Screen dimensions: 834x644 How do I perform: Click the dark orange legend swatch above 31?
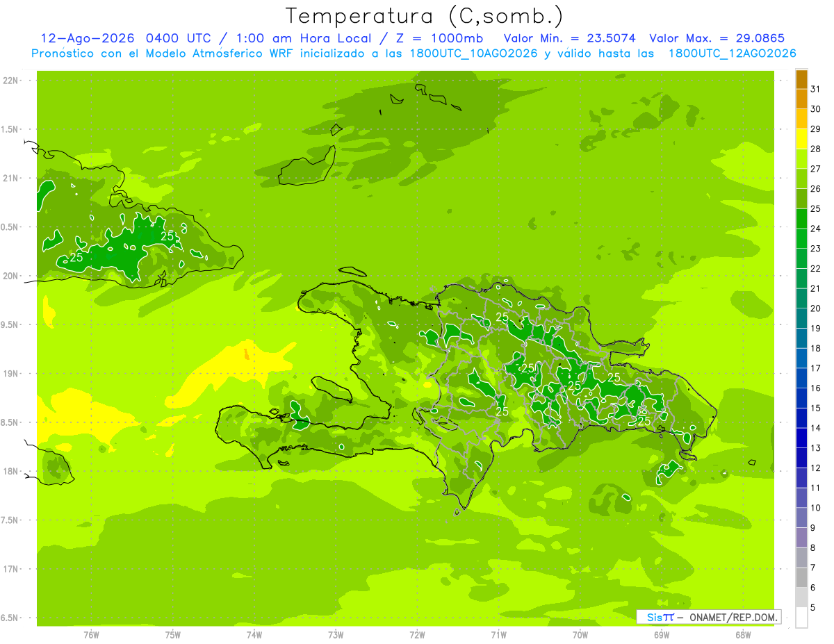(x=801, y=79)
